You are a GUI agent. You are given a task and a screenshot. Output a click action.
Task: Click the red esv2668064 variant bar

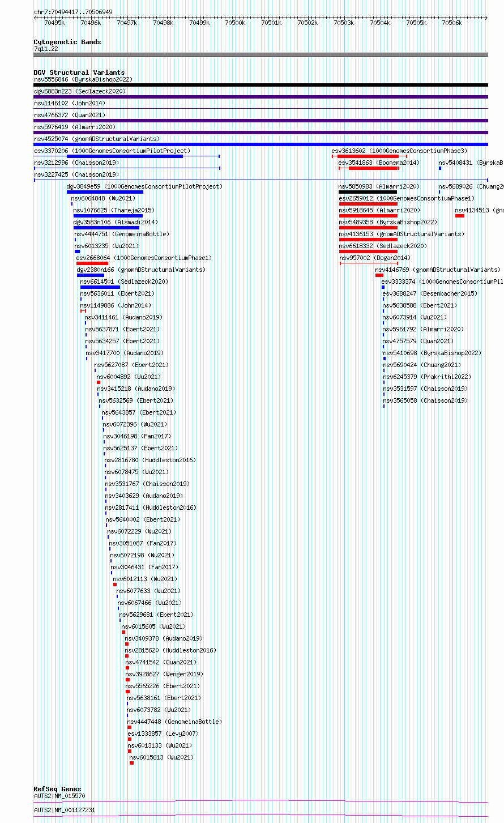click(92, 263)
